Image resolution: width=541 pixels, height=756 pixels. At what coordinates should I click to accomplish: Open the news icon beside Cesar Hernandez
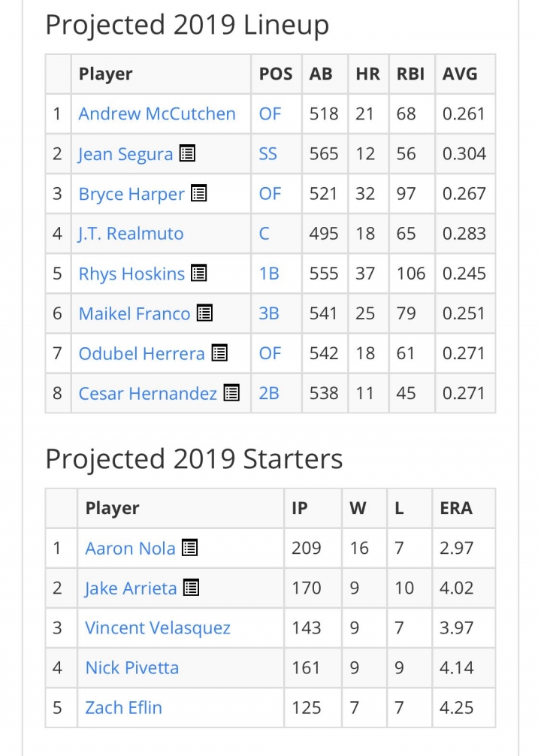(x=231, y=393)
